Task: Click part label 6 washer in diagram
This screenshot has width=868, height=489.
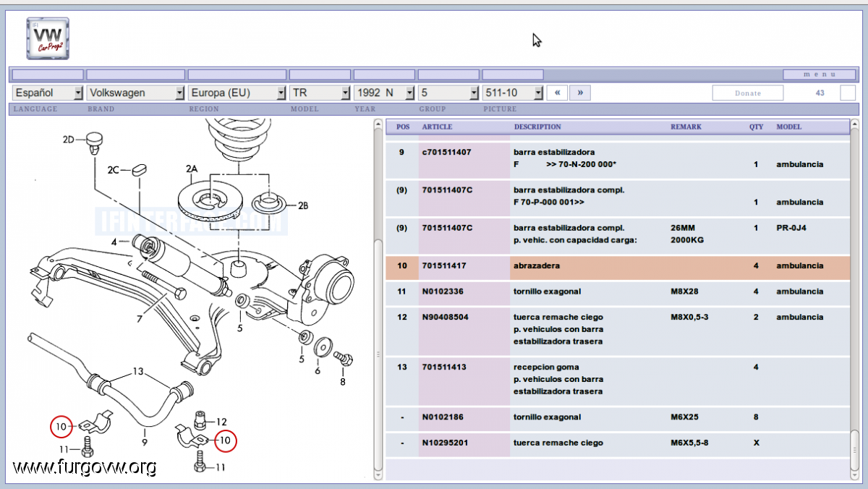Action: [317, 370]
